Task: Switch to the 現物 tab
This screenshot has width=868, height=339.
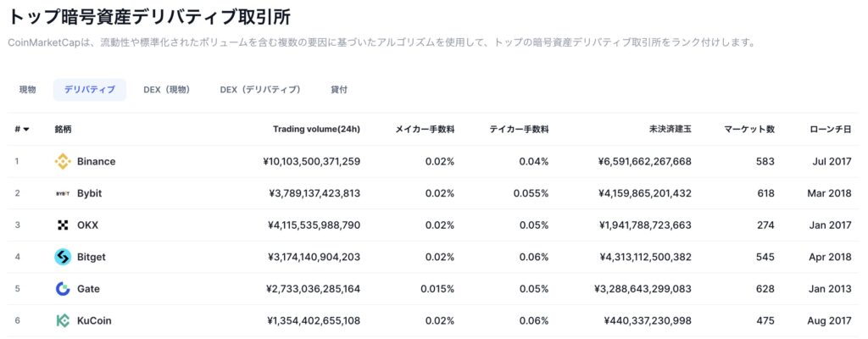Action: 28,90
